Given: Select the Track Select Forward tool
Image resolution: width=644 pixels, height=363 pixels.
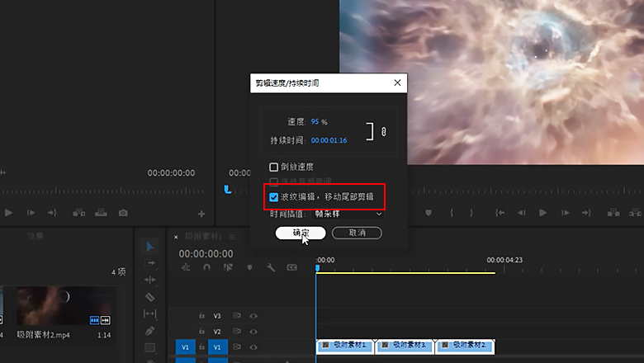Looking at the screenshot, I should coord(150,263).
